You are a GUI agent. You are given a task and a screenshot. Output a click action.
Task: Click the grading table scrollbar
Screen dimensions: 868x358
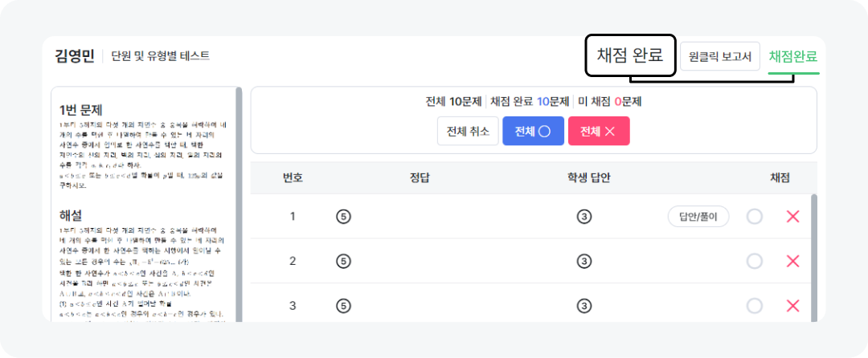(x=813, y=257)
